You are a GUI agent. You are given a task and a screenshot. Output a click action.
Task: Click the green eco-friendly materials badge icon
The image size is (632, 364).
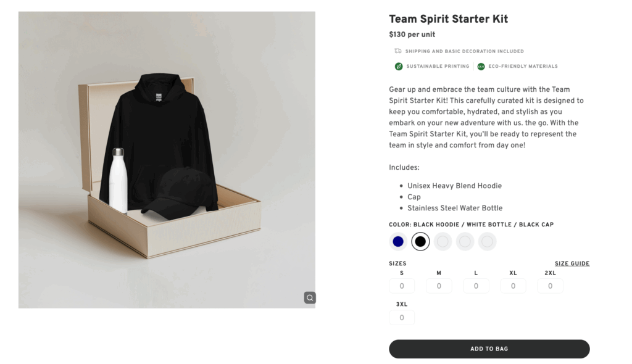coord(481,66)
